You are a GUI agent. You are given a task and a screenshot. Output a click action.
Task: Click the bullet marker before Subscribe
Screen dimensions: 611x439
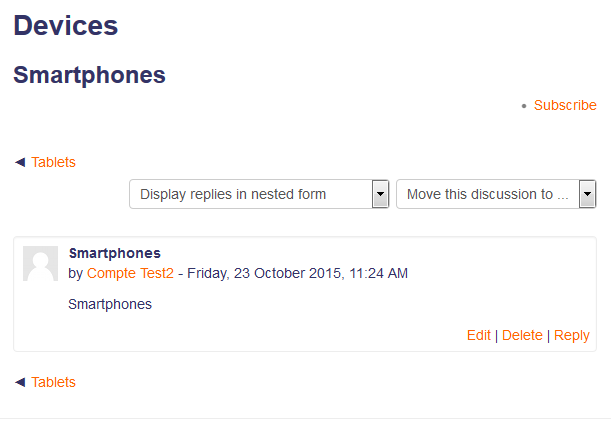click(524, 106)
